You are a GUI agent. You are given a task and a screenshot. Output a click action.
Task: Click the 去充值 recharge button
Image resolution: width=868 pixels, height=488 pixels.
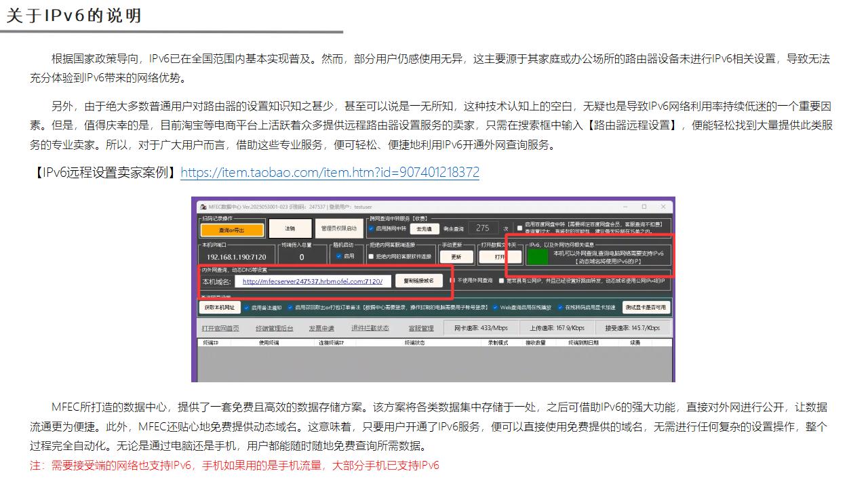(x=424, y=229)
